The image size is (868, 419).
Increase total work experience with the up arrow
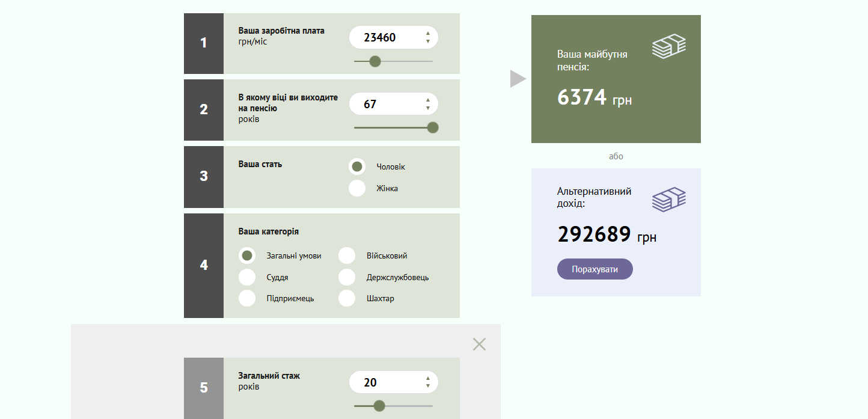[427, 379]
